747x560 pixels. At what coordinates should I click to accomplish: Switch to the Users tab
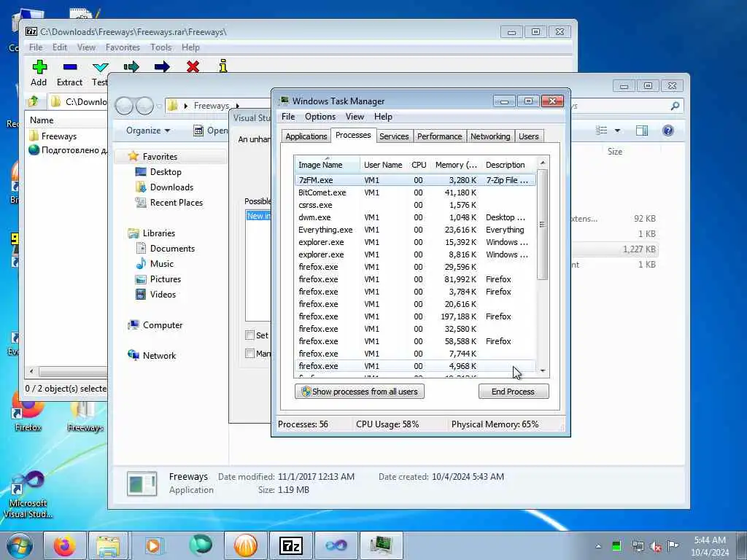click(x=529, y=136)
